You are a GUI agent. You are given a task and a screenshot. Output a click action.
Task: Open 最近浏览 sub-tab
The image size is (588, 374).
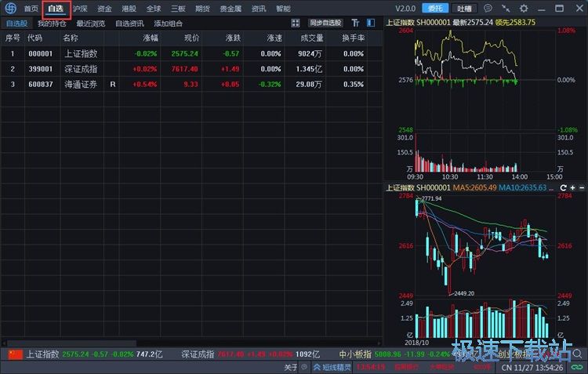91,24
